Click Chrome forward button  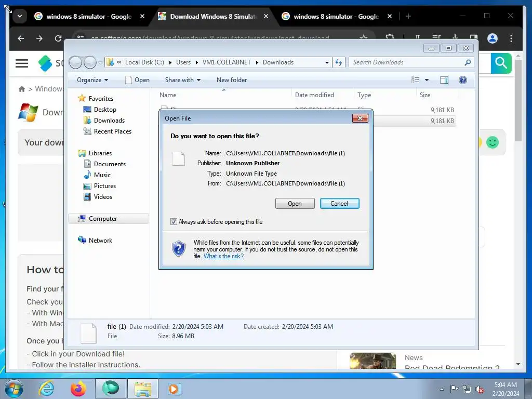(x=39, y=38)
